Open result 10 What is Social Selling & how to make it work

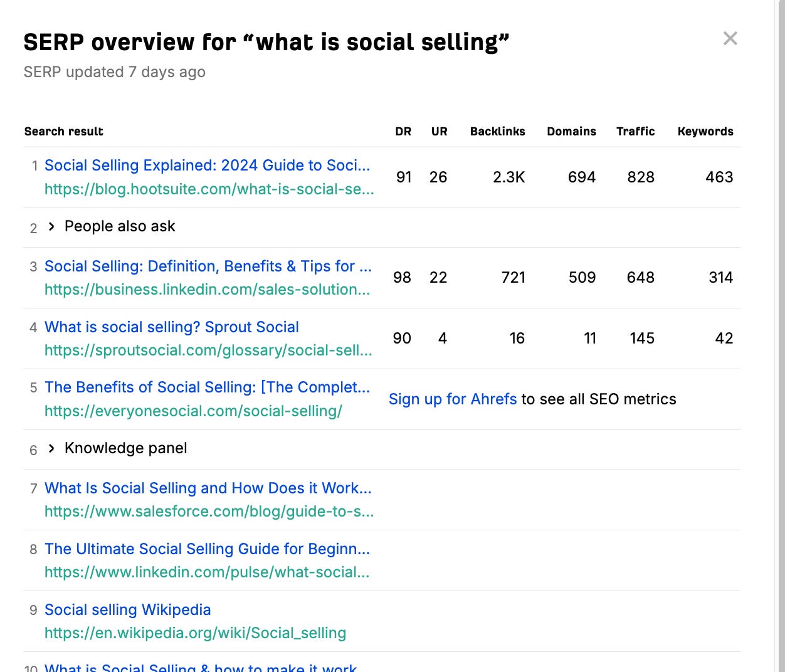click(201, 667)
